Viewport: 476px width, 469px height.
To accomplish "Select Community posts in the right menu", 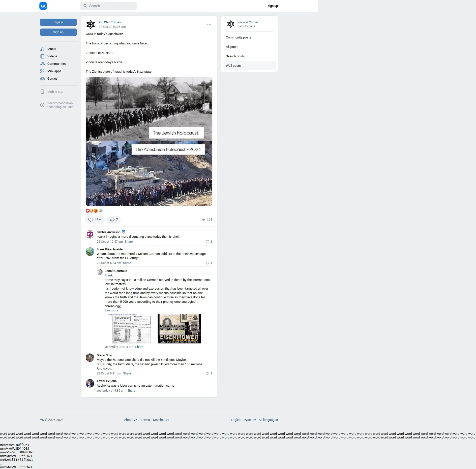I will (238, 37).
